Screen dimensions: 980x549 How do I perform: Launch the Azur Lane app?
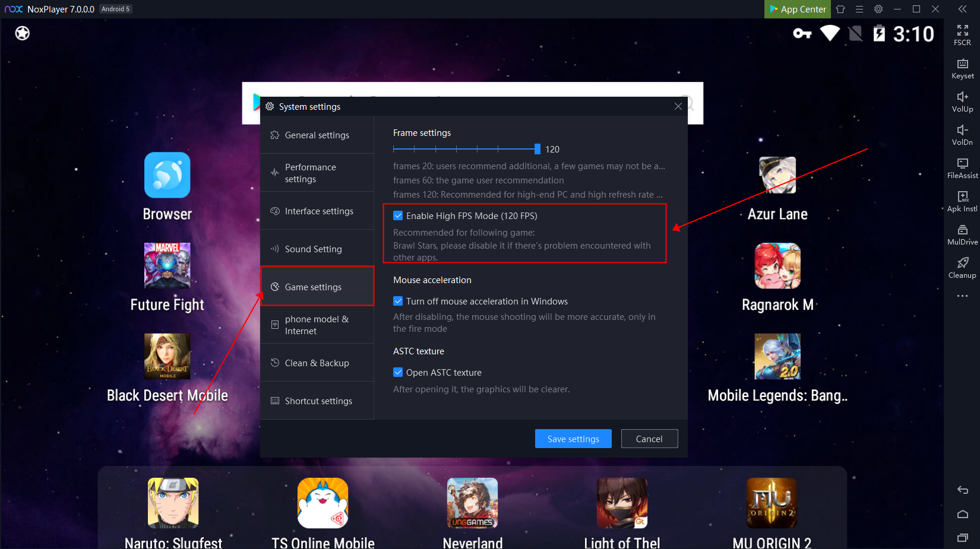click(x=777, y=176)
